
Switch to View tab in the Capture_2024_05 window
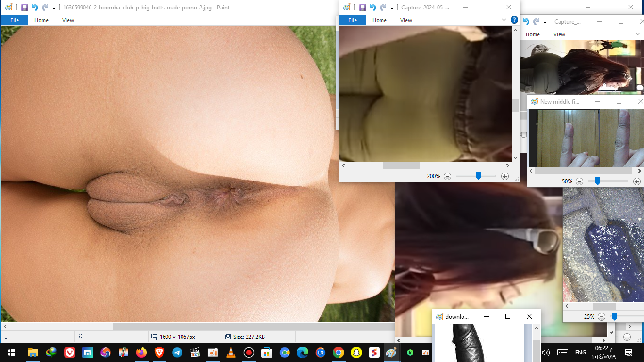(406, 20)
